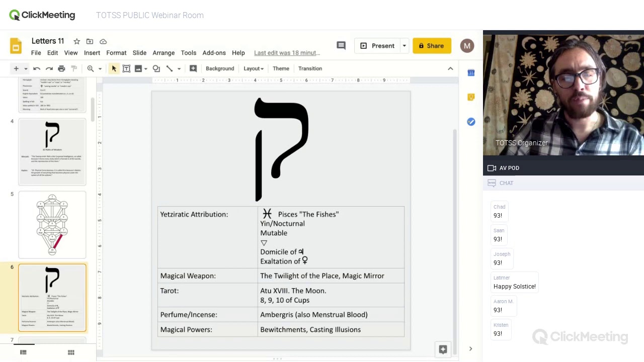Image resolution: width=644 pixels, height=362 pixels.
Task: Click the print icon in toolbar
Action: 61,68
